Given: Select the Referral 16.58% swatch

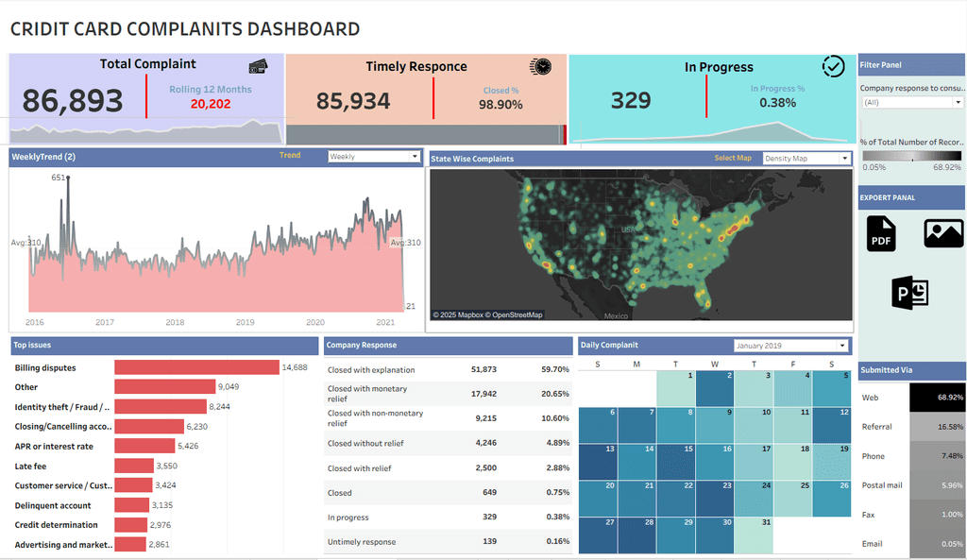Looking at the screenshot, I should (x=938, y=426).
